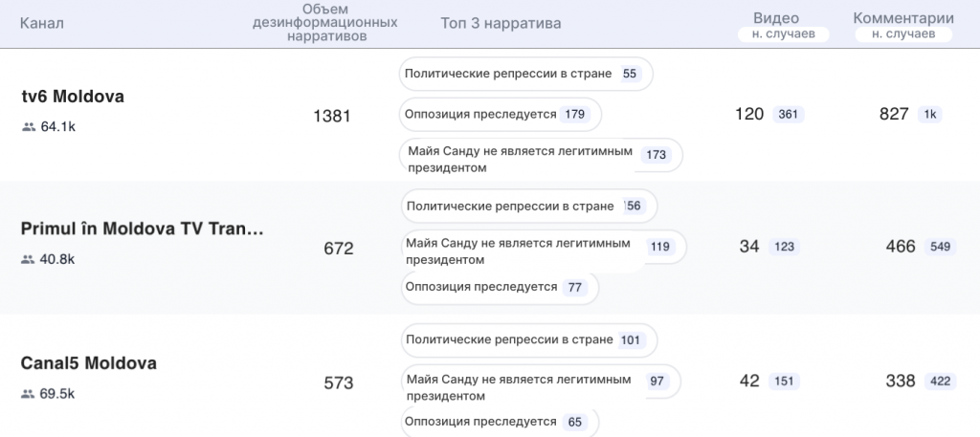Click the 361 video cases badge

coord(788,115)
